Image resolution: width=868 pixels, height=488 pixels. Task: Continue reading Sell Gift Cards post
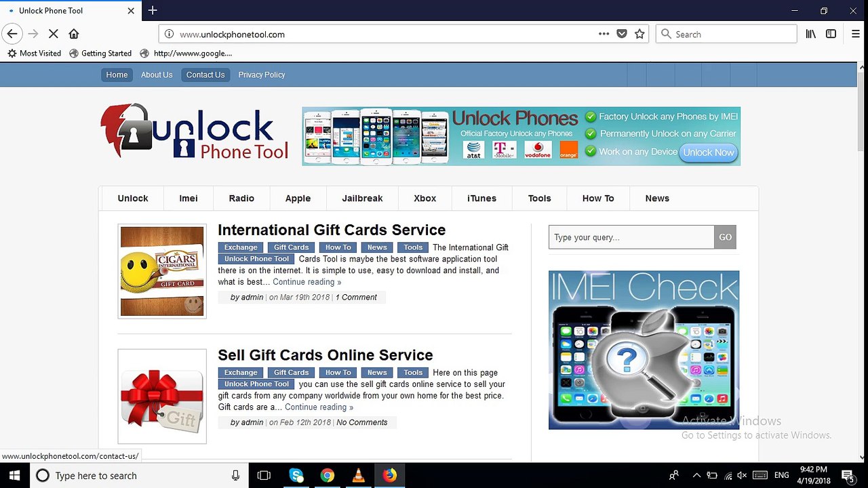(x=319, y=407)
